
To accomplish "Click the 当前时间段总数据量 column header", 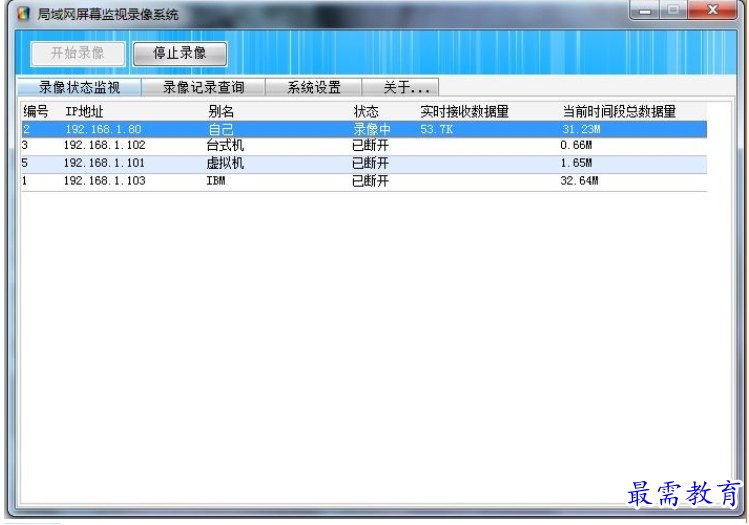I will 618,112.
